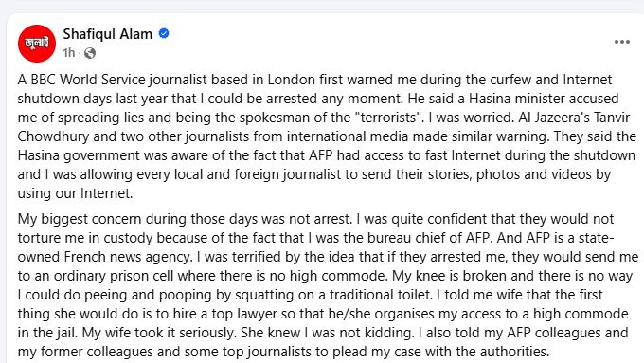644x363 pixels.
Task: Click the globe public audience icon
Action: [90, 53]
